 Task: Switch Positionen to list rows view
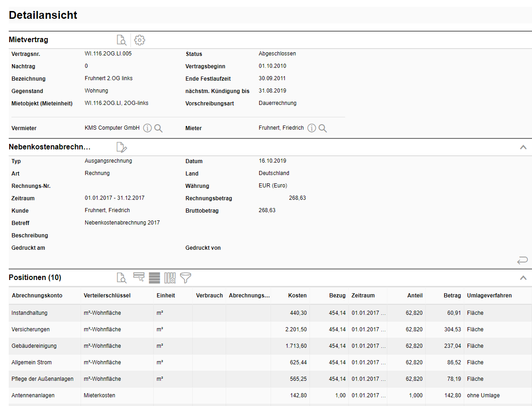[154, 278]
